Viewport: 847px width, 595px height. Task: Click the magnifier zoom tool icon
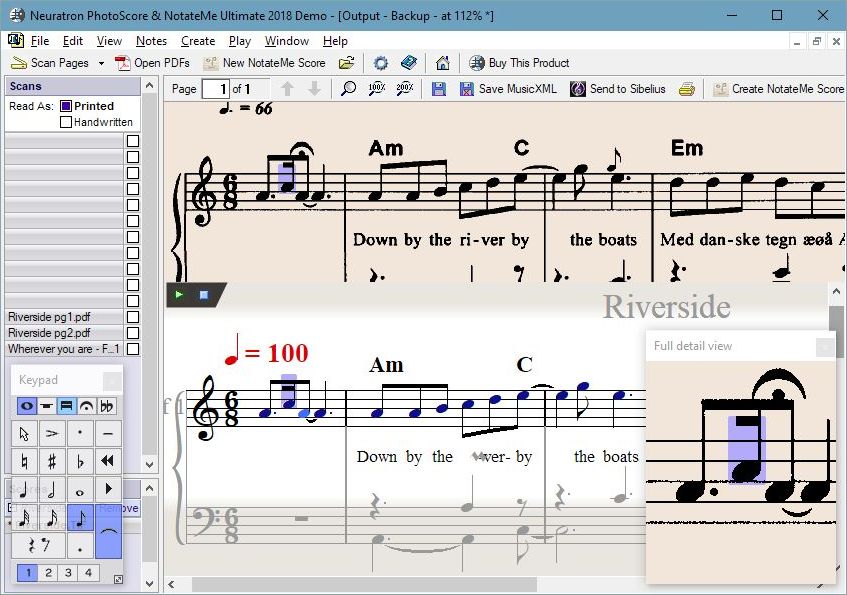point(349,89)
